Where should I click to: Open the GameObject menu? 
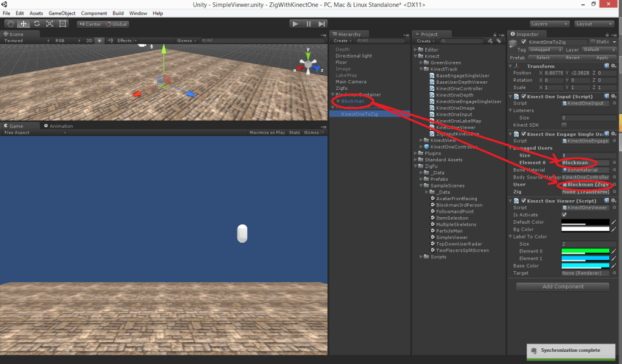point(61,13)
